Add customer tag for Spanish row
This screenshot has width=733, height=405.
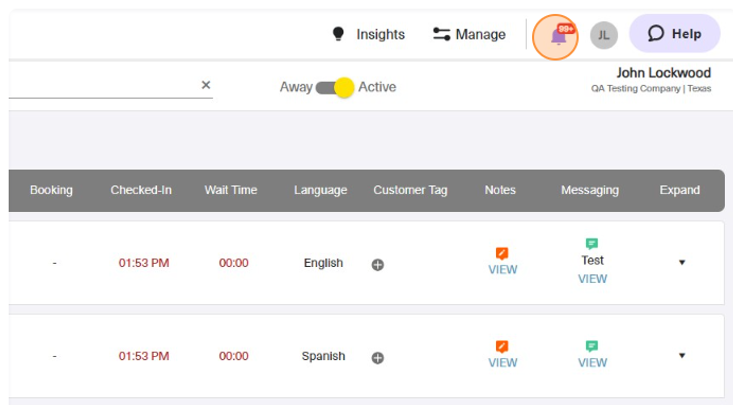378,357
